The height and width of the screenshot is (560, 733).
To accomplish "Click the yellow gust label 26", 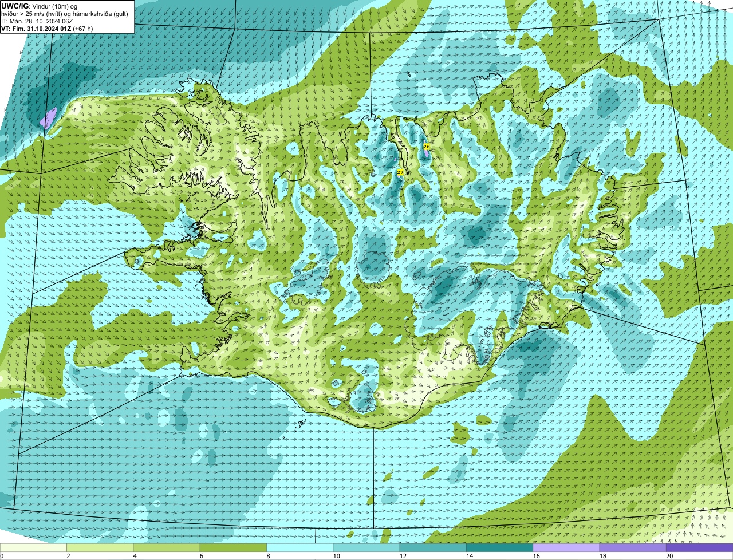I will tap(427, 147).
